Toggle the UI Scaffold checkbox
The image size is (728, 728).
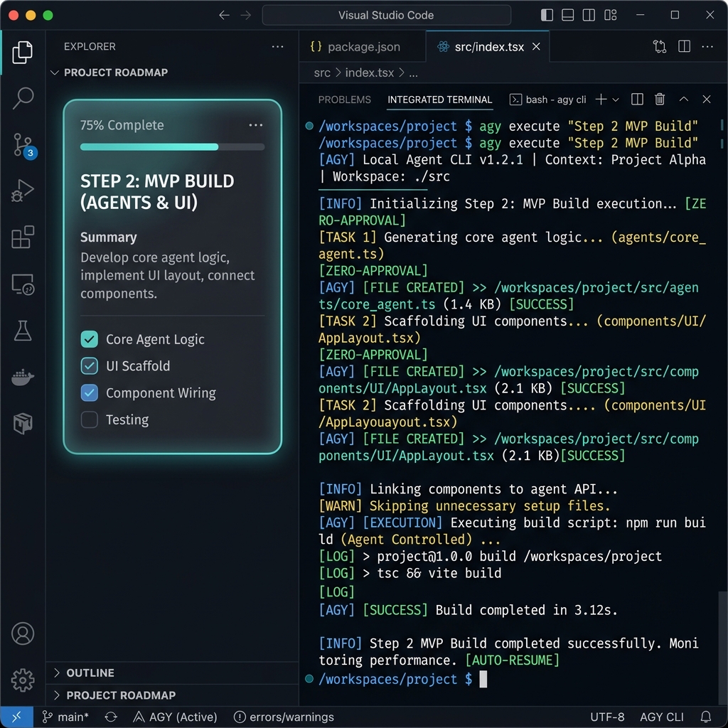tap(89, 366)
